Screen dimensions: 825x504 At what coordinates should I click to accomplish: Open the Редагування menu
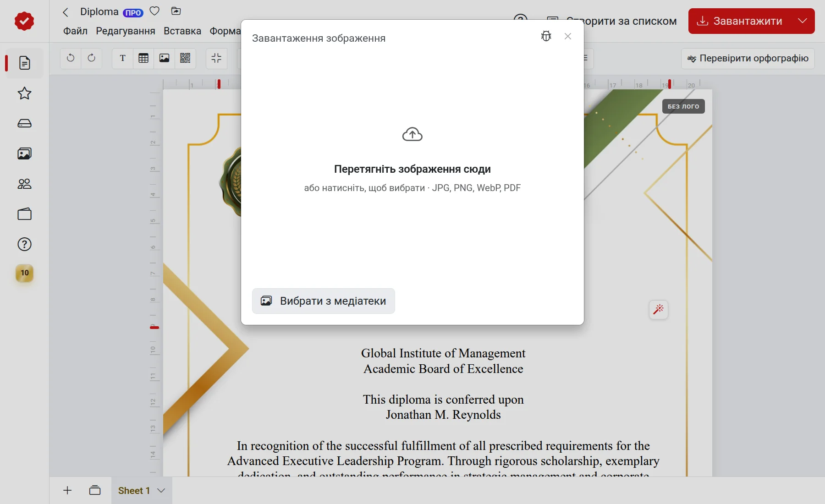pyautogui.click(x=126, y=31)
